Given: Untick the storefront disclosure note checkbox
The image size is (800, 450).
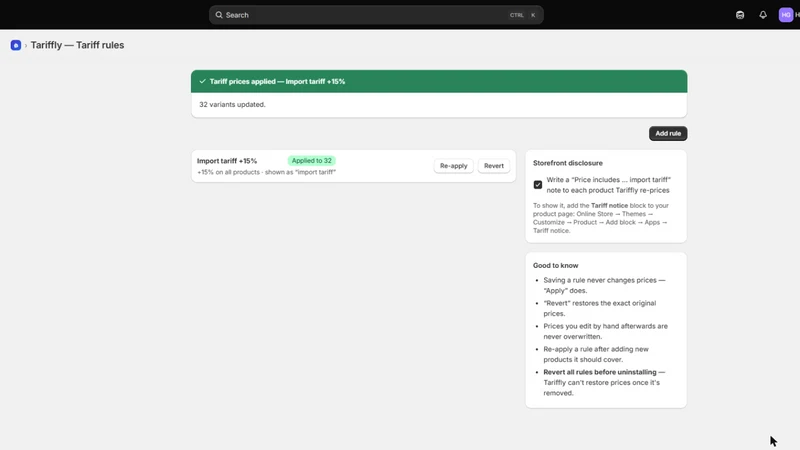Looking at the screenshot, I should (x=538, y=185).
